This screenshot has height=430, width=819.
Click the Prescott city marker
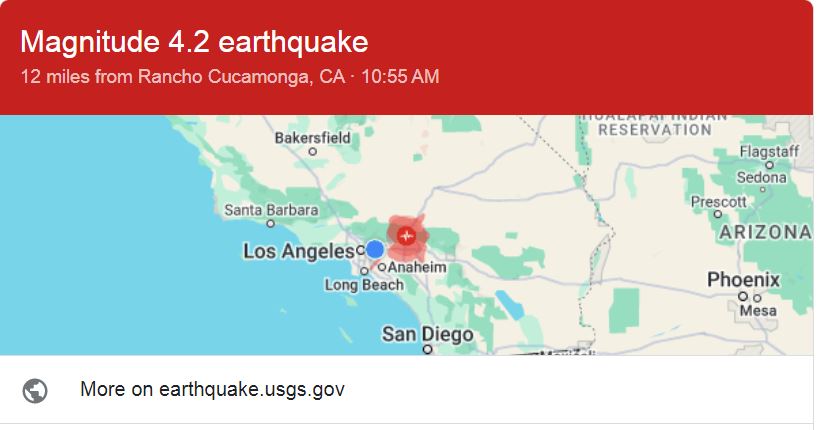point(718,214)
